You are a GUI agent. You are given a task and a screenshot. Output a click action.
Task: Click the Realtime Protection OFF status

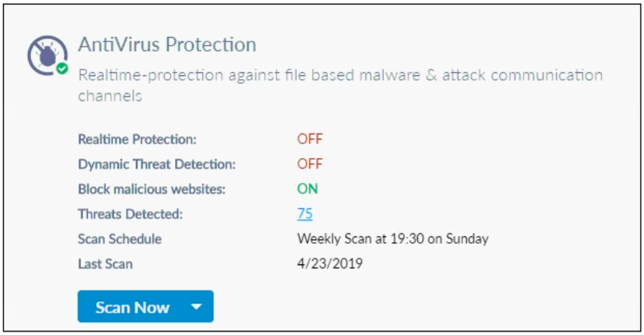tap(309, 139)
